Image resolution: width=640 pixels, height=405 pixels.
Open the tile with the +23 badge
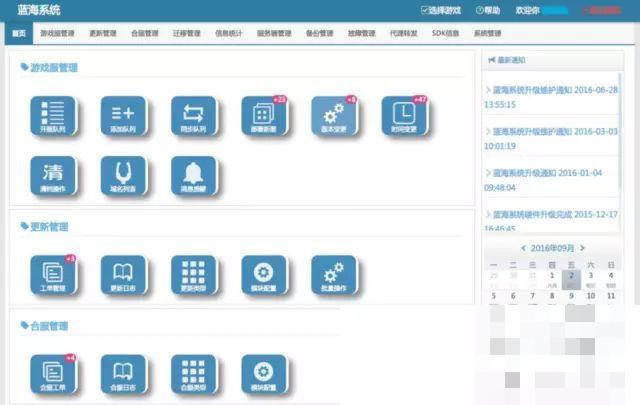point(264,116)
